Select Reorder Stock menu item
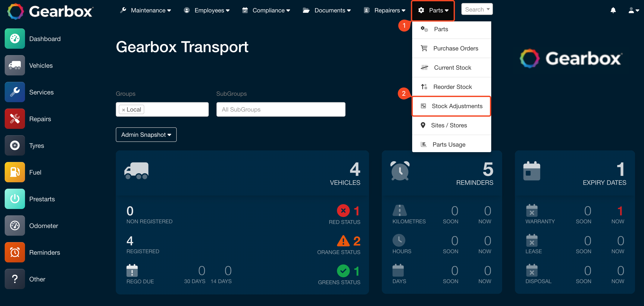The width and height of the screenshot is (644, 306). click(451, 87)
